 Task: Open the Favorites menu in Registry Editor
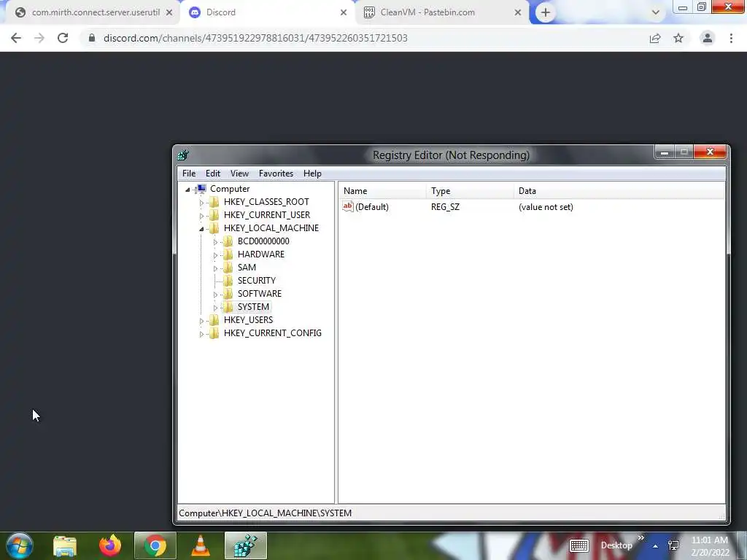pyautogui.click(x=276, y=174)
